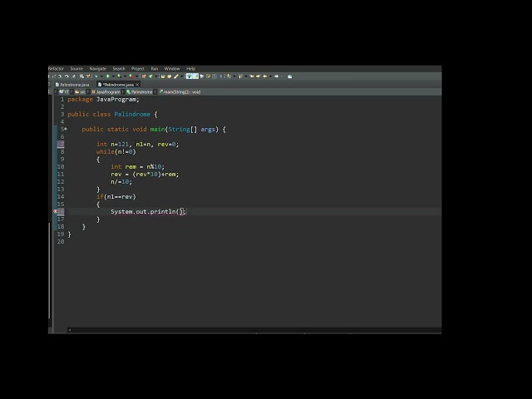Open the Window menu
This screenshot has height=399, width=532.
[x=172, y=68]
